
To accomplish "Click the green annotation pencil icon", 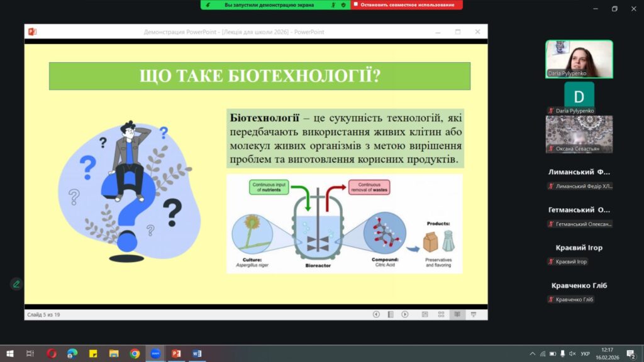I will (x=16, y=284).
